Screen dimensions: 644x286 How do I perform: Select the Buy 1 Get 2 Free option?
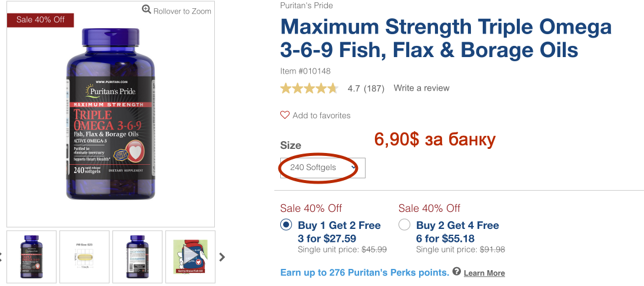286,224
